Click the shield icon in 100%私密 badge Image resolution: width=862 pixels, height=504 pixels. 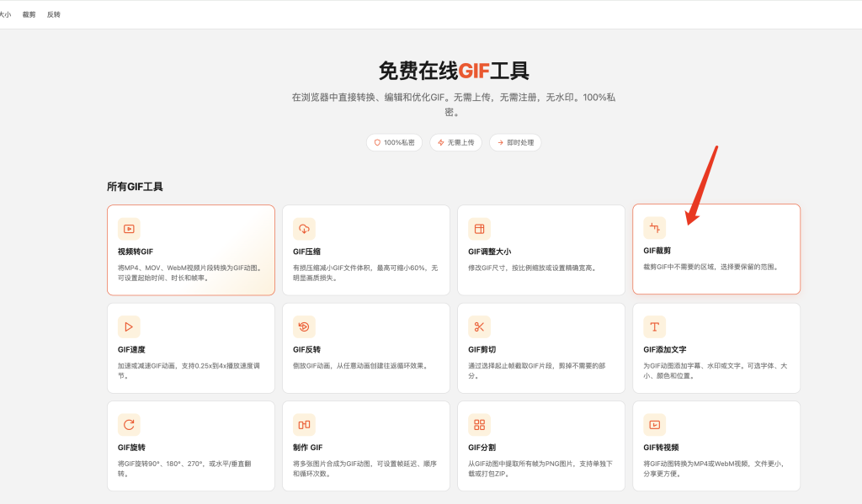[377, 142]
